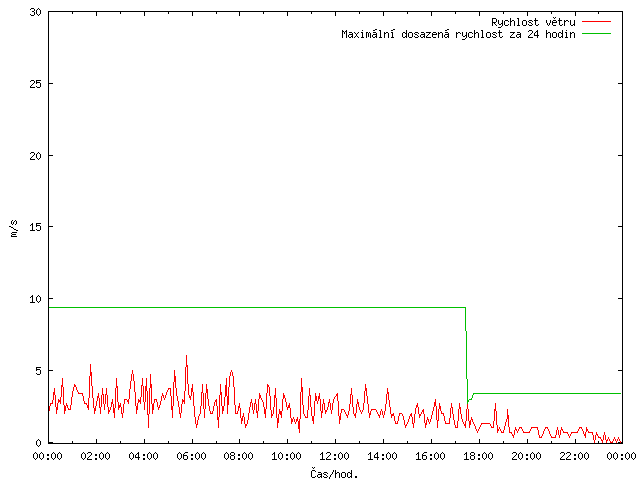Click the y-axis value 0
The image size is (640, 480).
(x=39, y=443)
